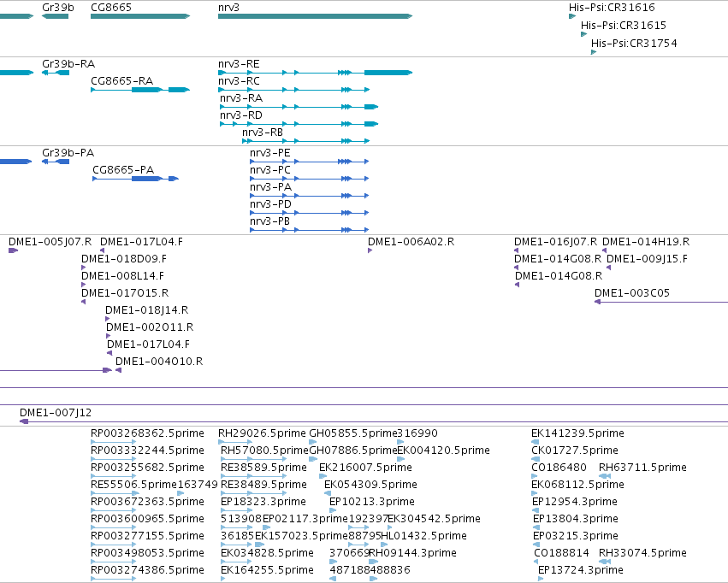This screenshot has height=583, width=728.
Task: Open EST EK068112.5prime
Action: point(577,485)
